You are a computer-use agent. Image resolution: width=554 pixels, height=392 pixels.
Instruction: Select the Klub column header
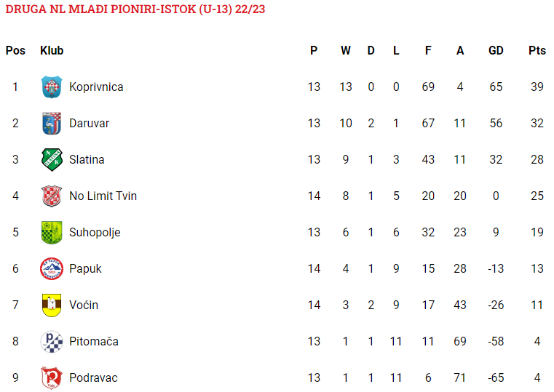52,50
